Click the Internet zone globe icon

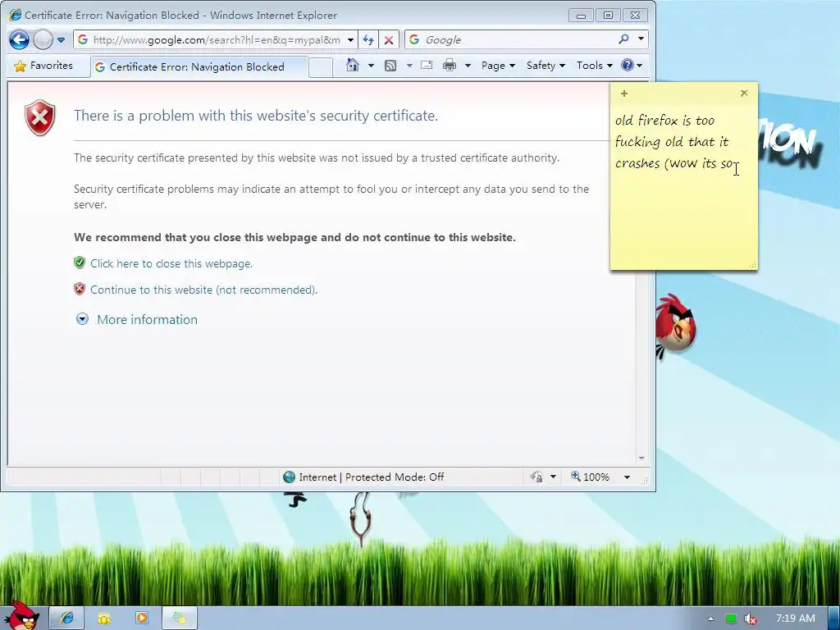pyautogui.click(x=290, y=477)
